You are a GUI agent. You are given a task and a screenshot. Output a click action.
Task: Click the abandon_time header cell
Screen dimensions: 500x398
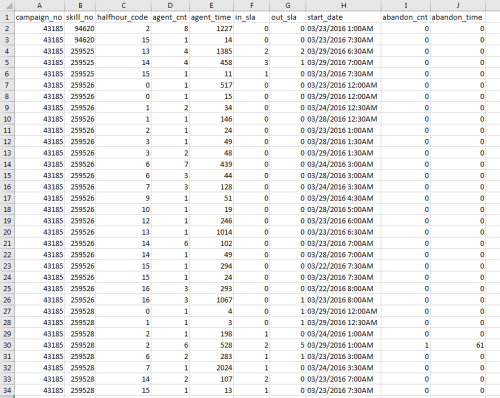(x=458, y=17)
